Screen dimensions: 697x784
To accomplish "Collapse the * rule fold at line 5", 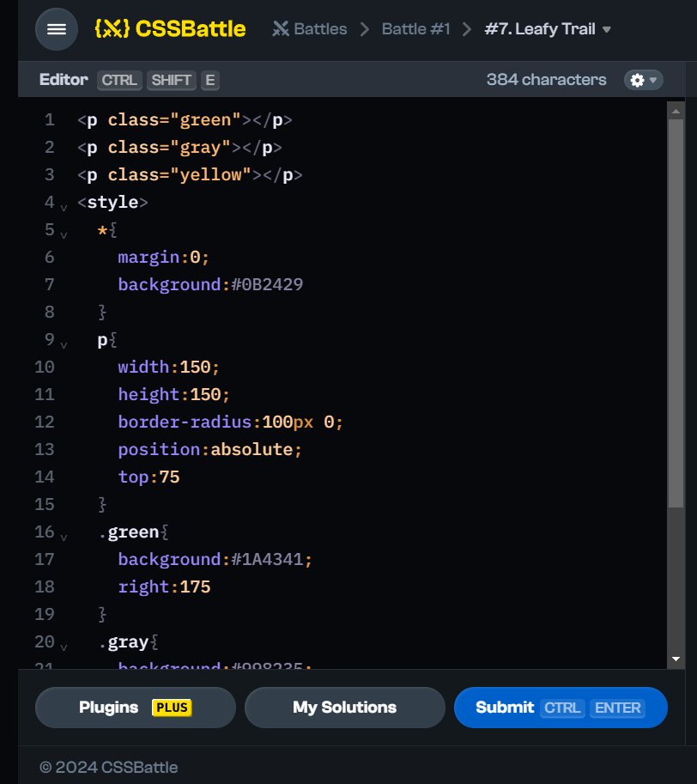I will (x=64, y=234).
